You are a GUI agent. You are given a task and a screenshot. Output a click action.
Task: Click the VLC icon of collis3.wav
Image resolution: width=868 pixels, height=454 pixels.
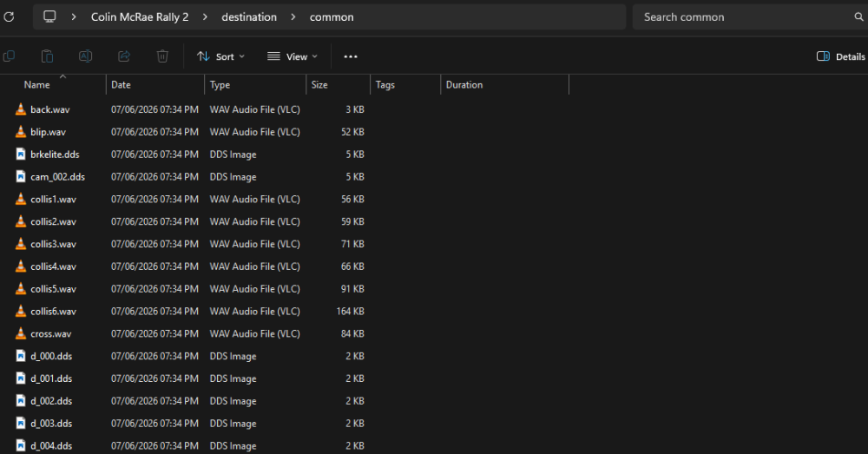(x=21, y=244)
